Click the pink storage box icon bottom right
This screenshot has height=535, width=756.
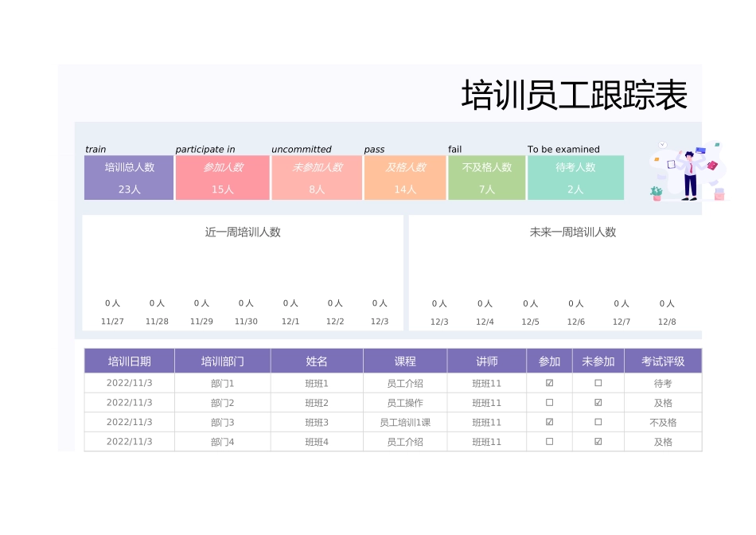719,195
